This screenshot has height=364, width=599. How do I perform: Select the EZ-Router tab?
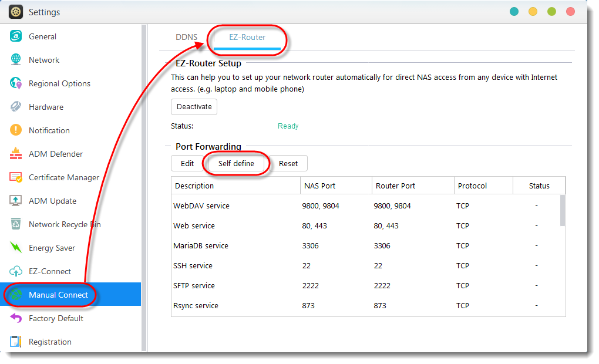[x=247, y=36]
